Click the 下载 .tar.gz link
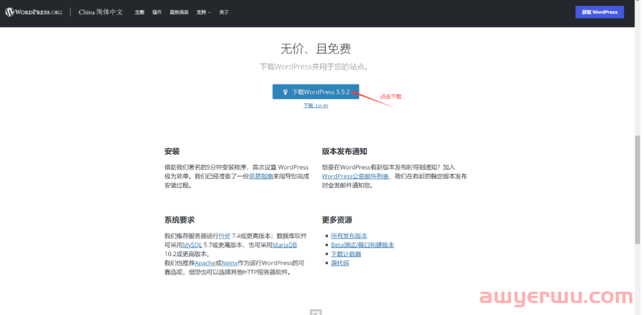This screenshot has height=315, width=644. coord(316,106)
